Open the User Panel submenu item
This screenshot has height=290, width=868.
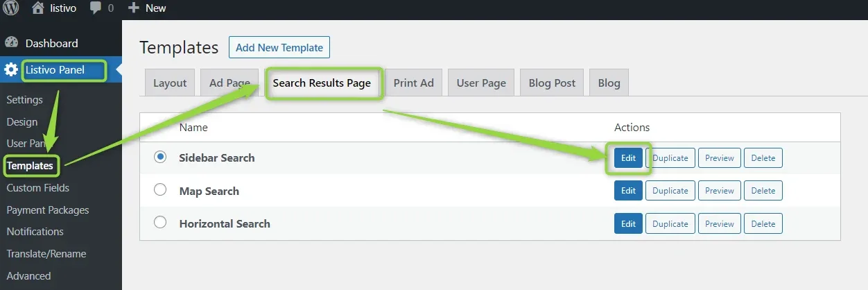pyautogui.click(x=27, y=144)
